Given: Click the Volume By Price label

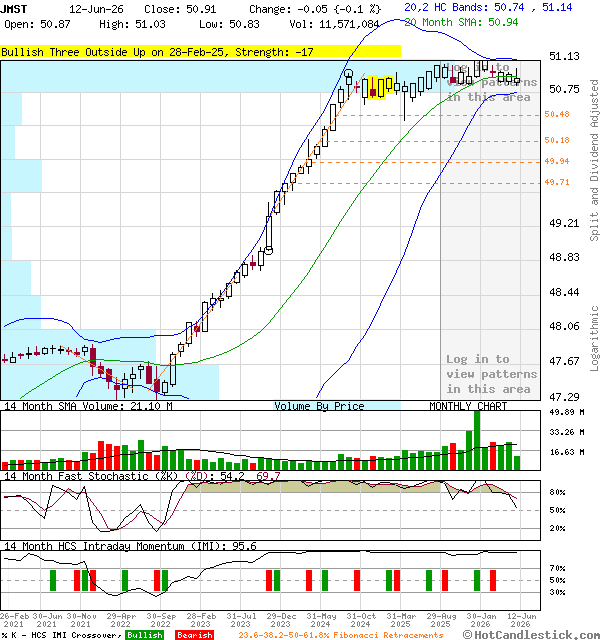Looking at the screenshot, I should pos(319,406).
